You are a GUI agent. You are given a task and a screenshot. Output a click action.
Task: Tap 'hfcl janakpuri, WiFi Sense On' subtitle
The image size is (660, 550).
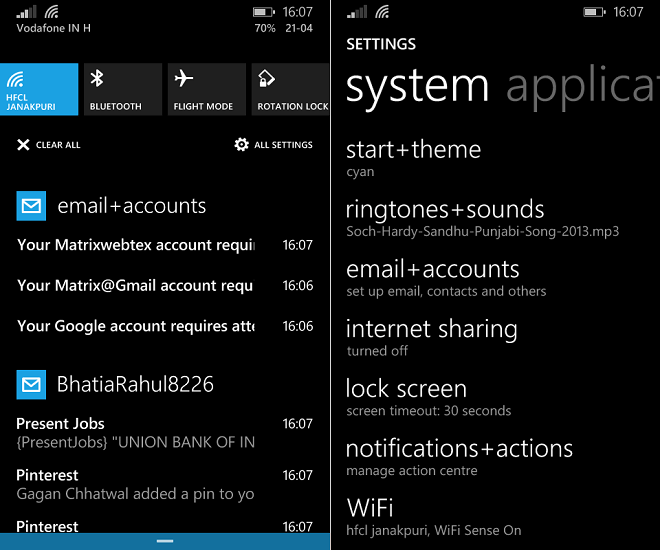click(434, 530)
